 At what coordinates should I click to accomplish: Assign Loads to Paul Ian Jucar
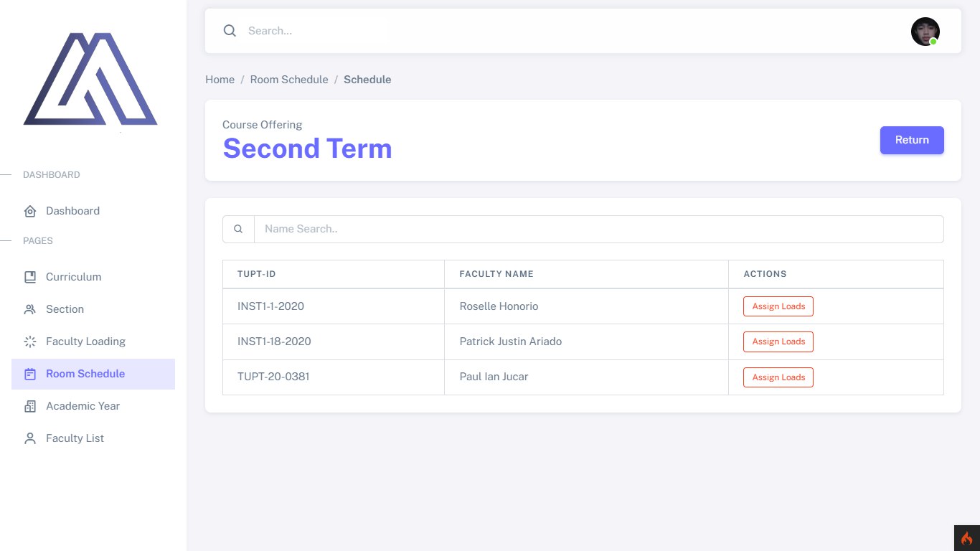click(778, 377)
